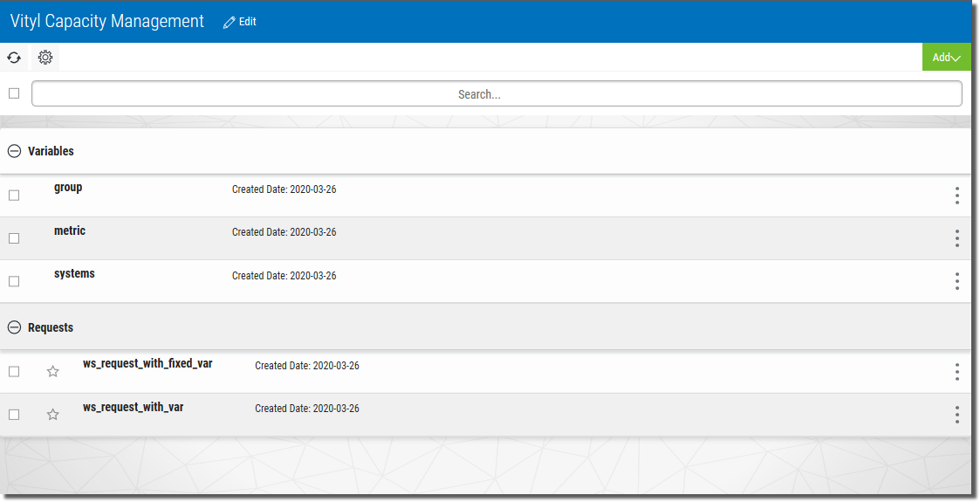Favorite the ws_request_with_var request with star
The width and height of the screenshot is (980, 502).
click(x=52, y=415)
